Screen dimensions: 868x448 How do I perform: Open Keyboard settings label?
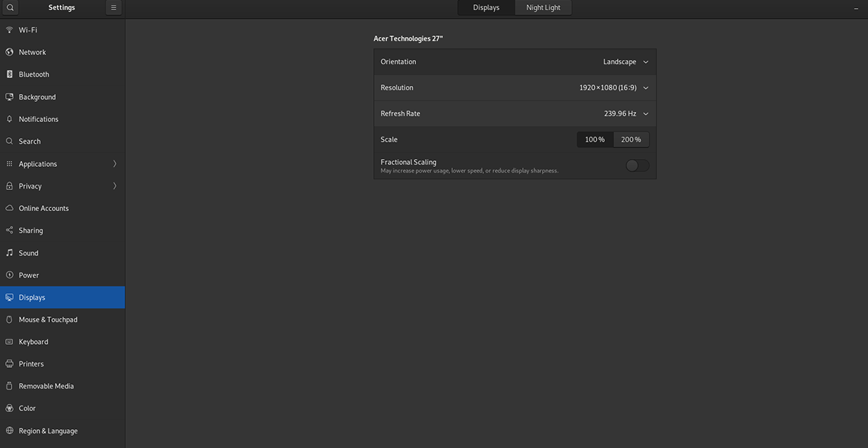pos(34,342)
